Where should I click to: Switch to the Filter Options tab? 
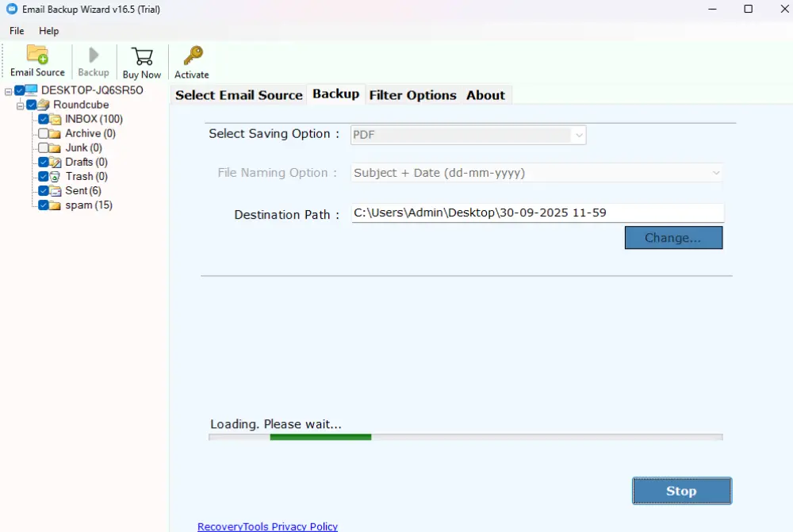click(413, 94)
